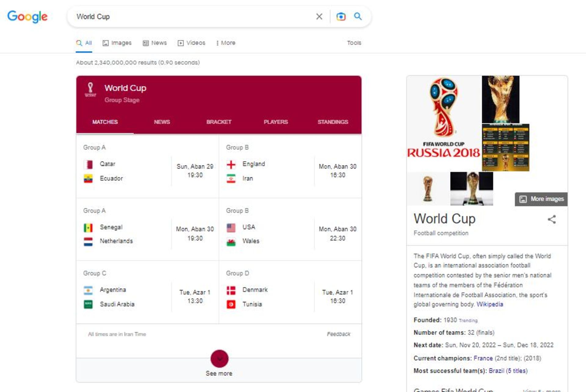Open the trophy on black background image

point(472,189)
